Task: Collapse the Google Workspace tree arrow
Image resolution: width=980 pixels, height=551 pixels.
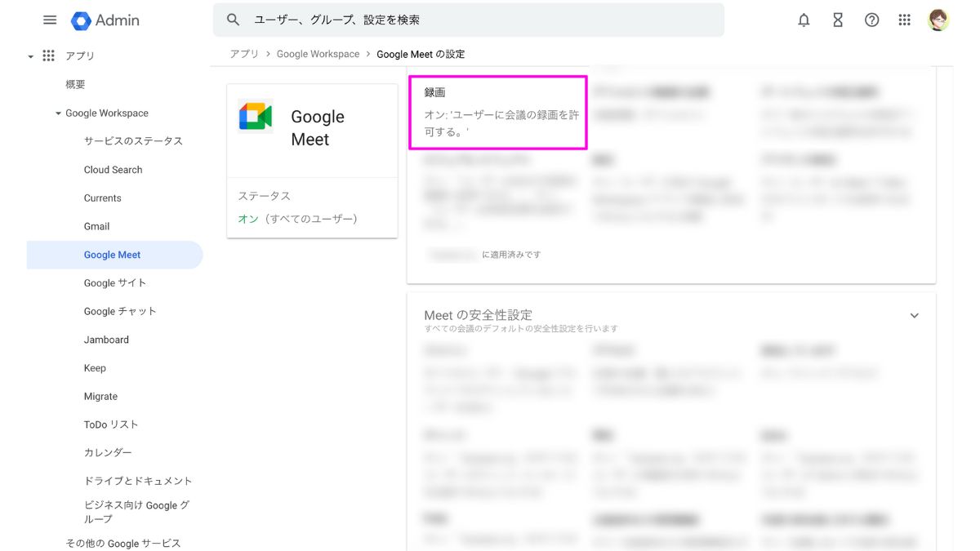Action: pos(58,113)
